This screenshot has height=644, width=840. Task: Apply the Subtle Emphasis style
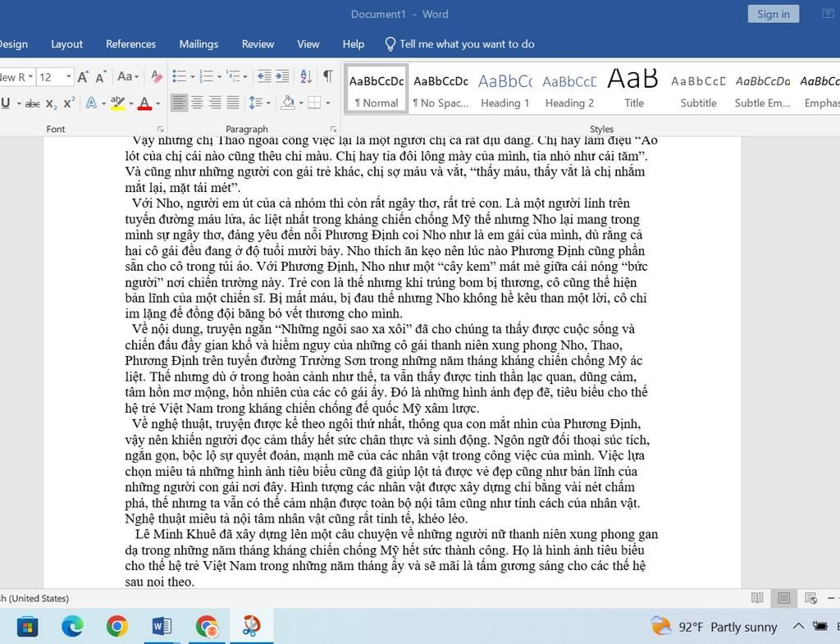762,90
